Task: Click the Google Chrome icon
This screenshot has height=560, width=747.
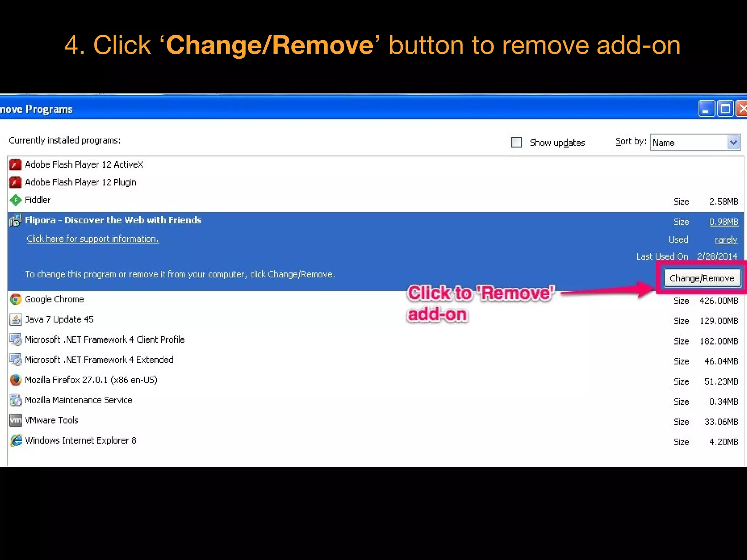Action: point(15,300)
